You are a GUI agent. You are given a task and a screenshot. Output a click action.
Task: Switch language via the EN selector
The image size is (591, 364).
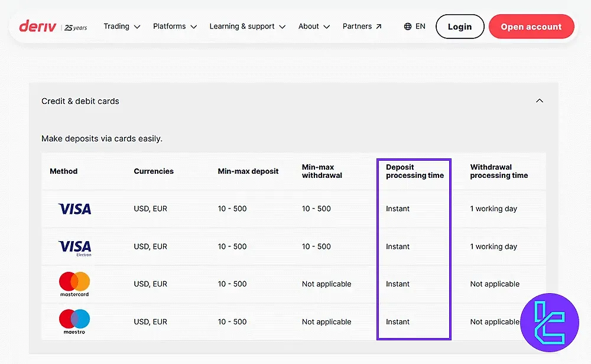coord(415,27)
